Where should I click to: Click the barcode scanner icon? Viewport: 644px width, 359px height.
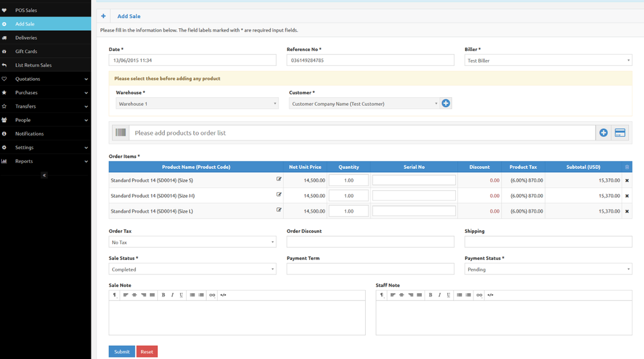[120, 133]
